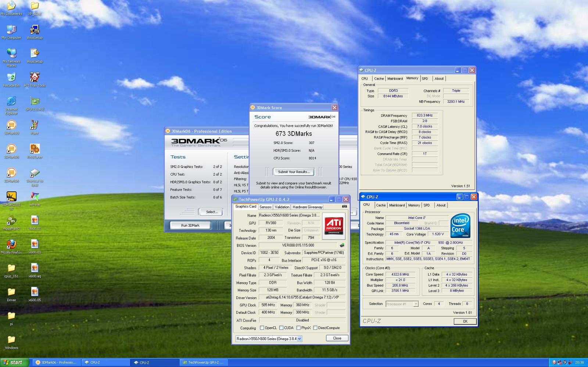
Task: Open XP_32bit folder on desktop
Action: click(x=35, y=8)
